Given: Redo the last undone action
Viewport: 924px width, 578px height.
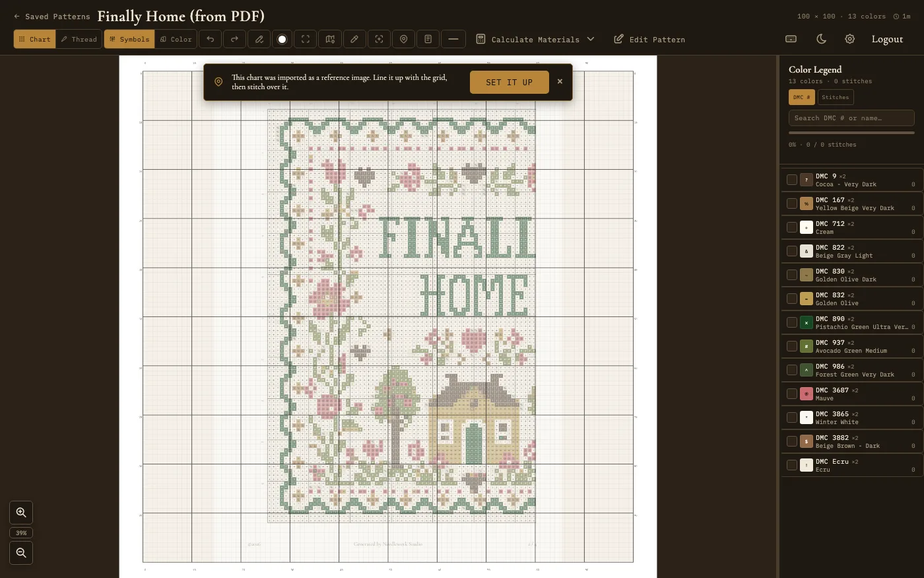Looking at the screenshot, I should click(234, 39).
